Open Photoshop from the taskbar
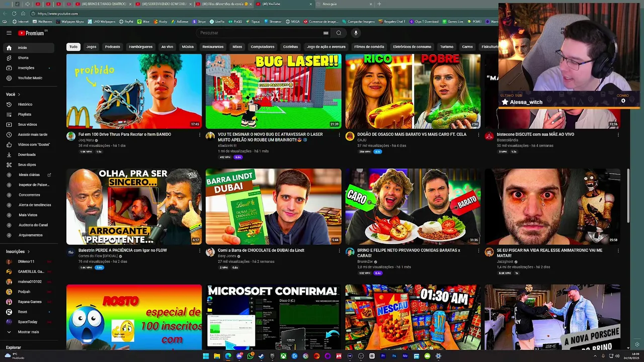This screenshot has width=644, height=362. 394,356
